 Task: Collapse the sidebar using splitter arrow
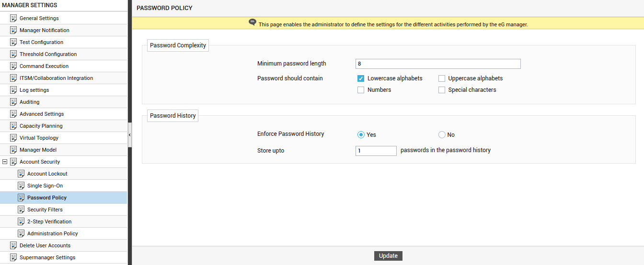130,135
